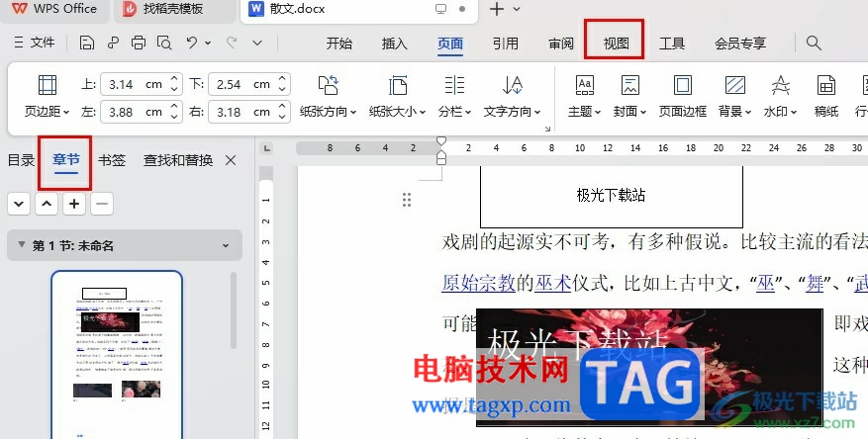This screenshot has height=439, width=868.
Task: Increase top margin with up stepper
Action: click(174, 78)
